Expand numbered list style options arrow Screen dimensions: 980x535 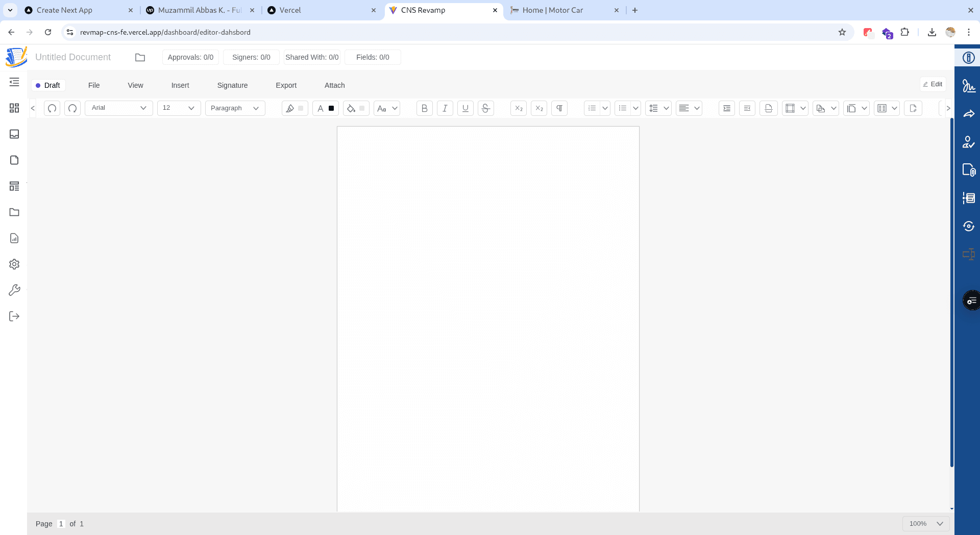[605, 108]
